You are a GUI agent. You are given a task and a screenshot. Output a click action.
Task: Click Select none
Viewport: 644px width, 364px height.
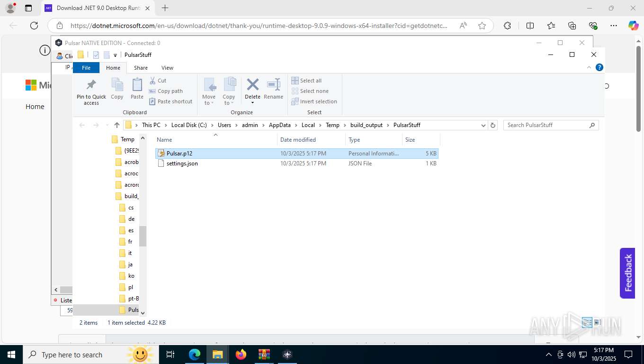tap(310, 91)
